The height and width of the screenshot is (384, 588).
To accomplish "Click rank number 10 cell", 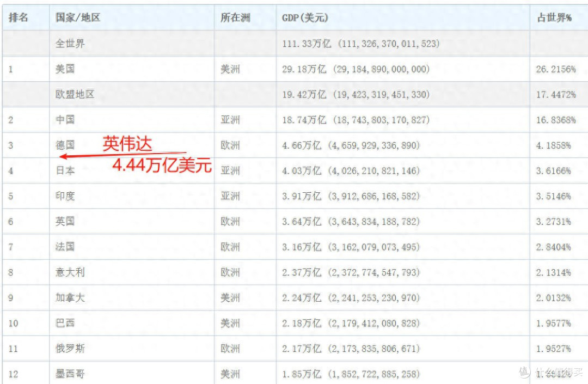I will click(13, 323).
